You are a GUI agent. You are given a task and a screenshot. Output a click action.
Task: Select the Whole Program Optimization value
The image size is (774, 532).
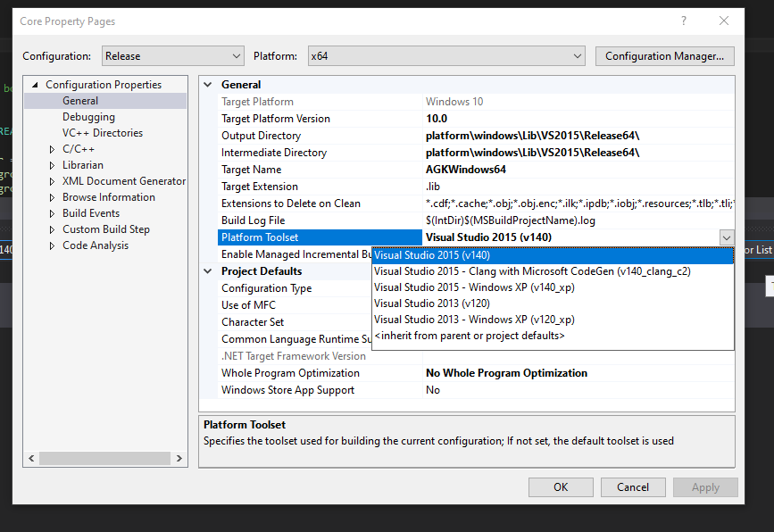506,373
